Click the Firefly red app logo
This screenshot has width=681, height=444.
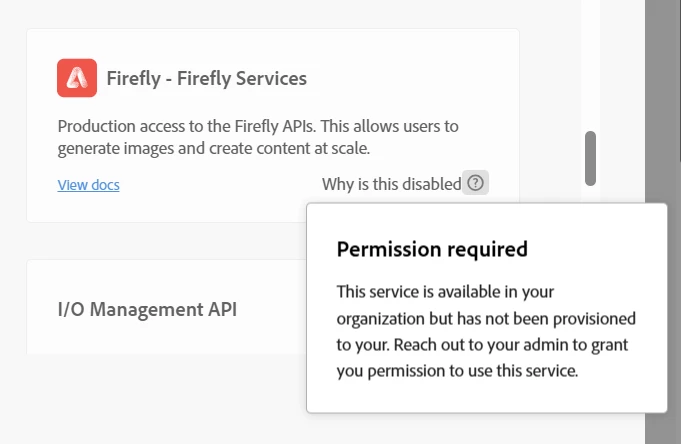coord(77,78)
